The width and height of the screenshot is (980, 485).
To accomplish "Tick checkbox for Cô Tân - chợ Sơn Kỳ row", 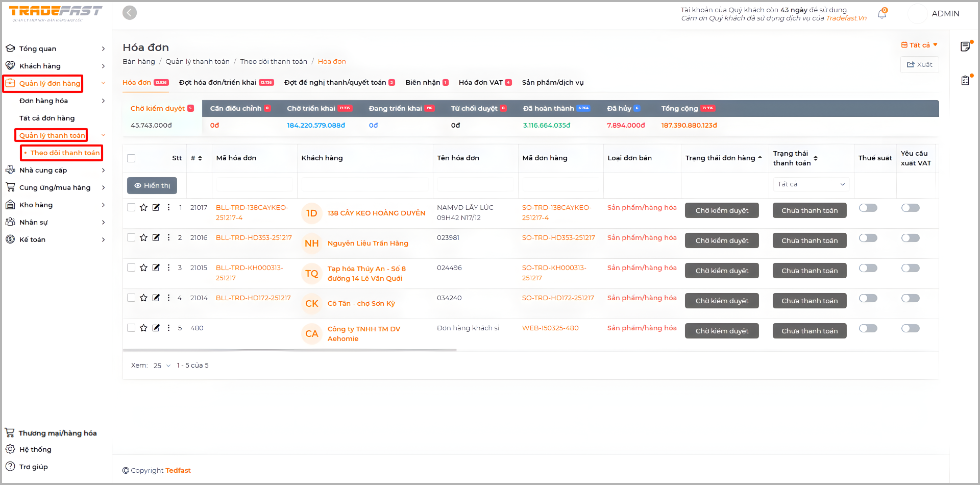I will 131,298.
